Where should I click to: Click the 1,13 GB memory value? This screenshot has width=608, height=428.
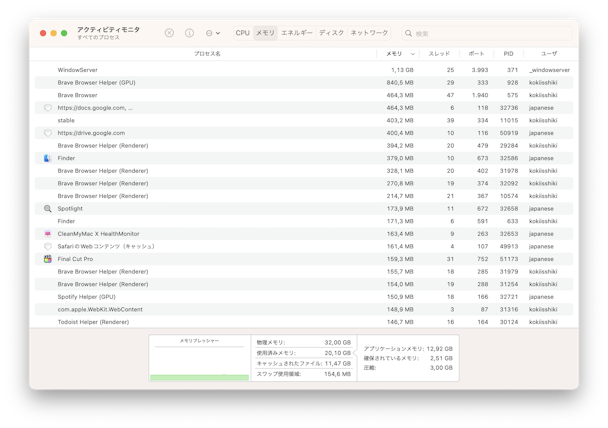(x=402, y=70)
